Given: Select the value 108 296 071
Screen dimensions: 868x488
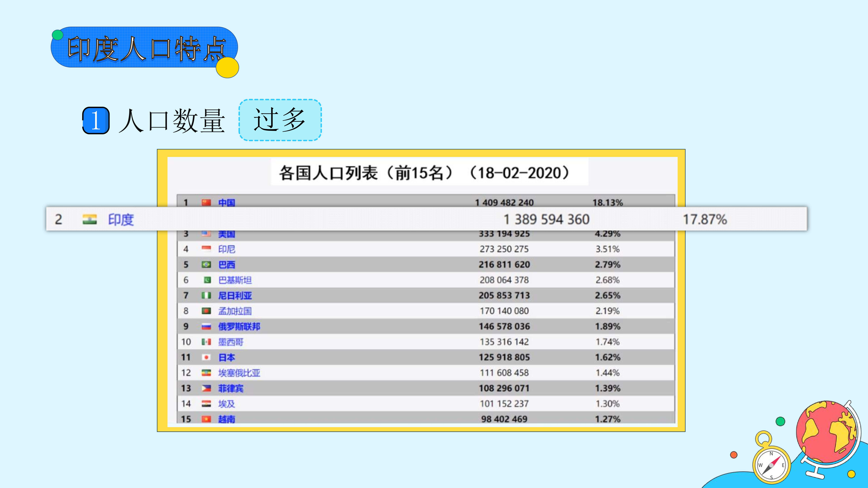Looking at the screenshot, I should pyautogui.click(x=504, y=389).
